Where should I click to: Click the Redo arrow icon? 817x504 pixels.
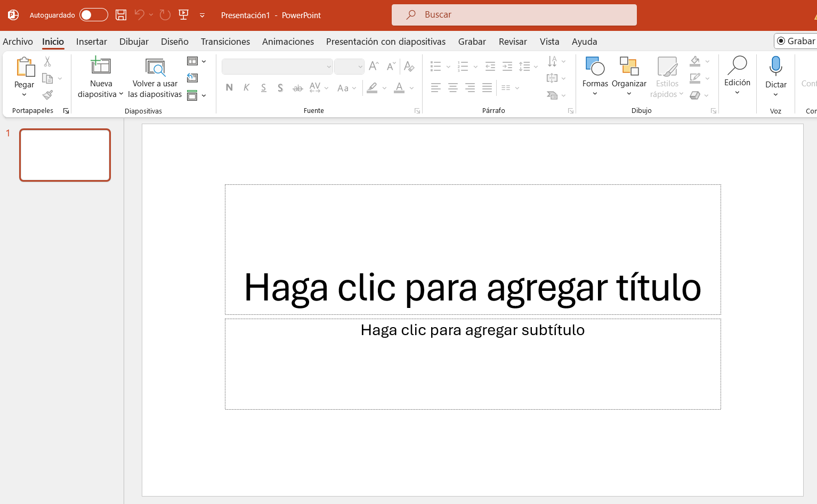pos(165,15)
